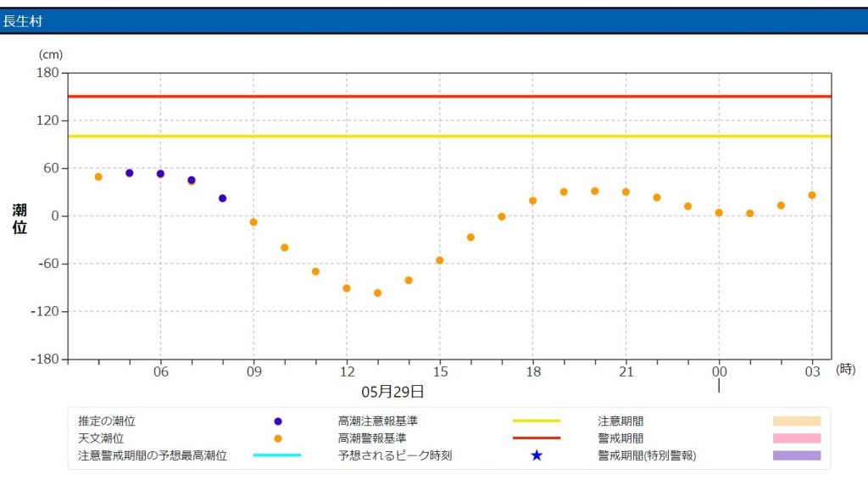Click the orange tide point at 15 hours
868x480 pixels.
point(440,260)
